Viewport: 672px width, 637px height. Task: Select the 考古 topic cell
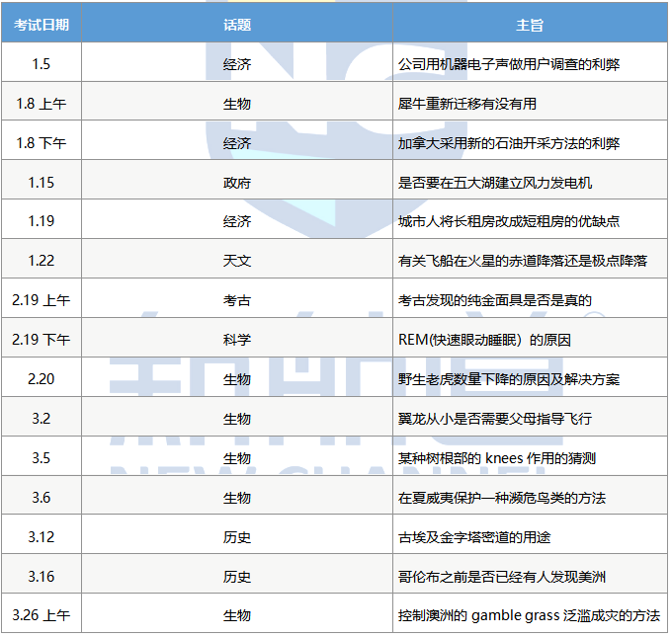tap(237, 300)
